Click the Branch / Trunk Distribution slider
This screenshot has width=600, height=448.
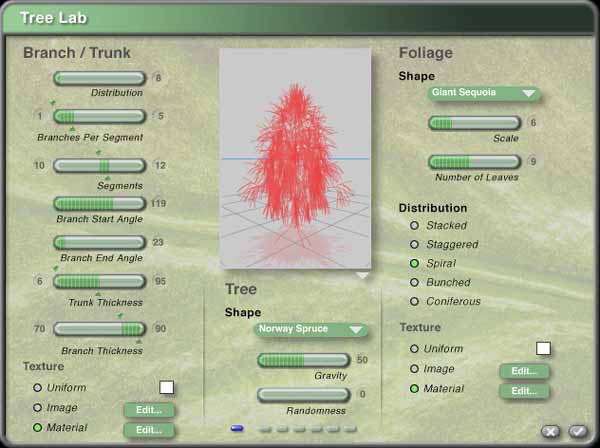[99, 78]
